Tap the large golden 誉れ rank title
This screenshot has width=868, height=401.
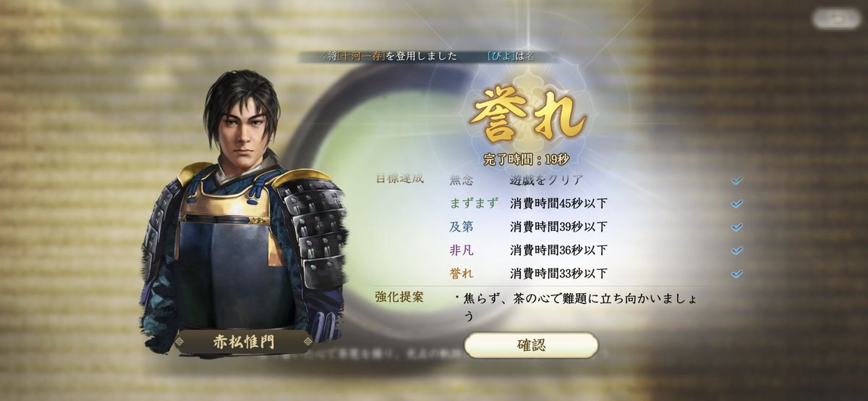527,116
